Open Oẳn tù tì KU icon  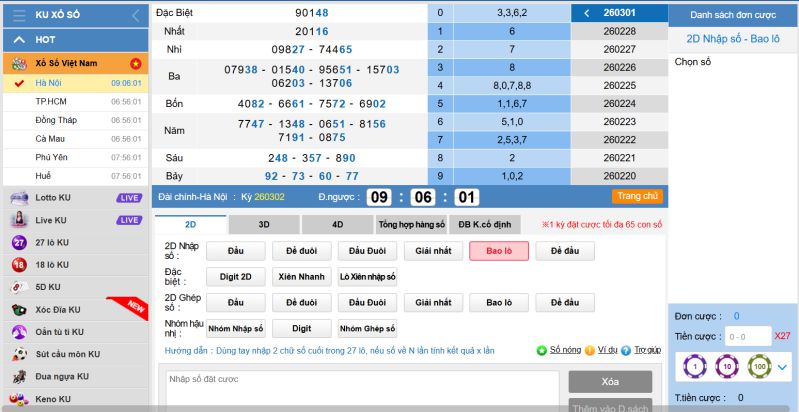[19, 332]
